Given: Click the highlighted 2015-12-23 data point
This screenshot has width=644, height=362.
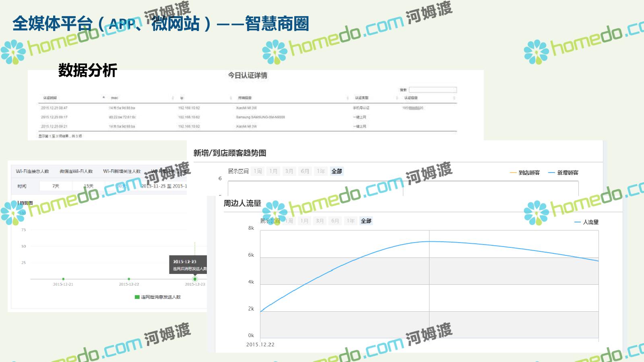Looking at the screenshot, I should point(195,279).
